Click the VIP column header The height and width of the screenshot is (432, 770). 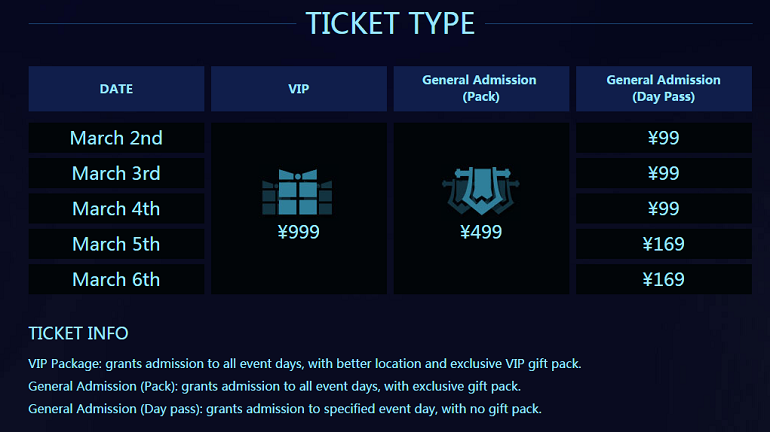pos(299,89)
